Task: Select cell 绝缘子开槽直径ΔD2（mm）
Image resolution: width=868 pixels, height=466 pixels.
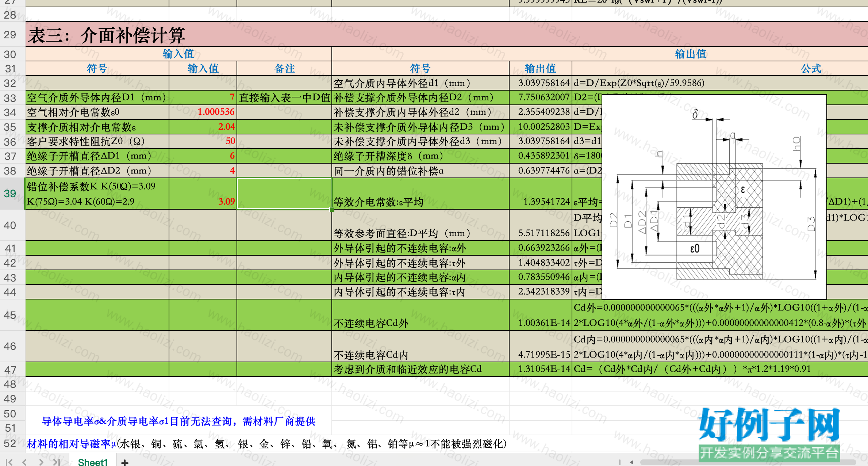Action: [x=97, y=171]
